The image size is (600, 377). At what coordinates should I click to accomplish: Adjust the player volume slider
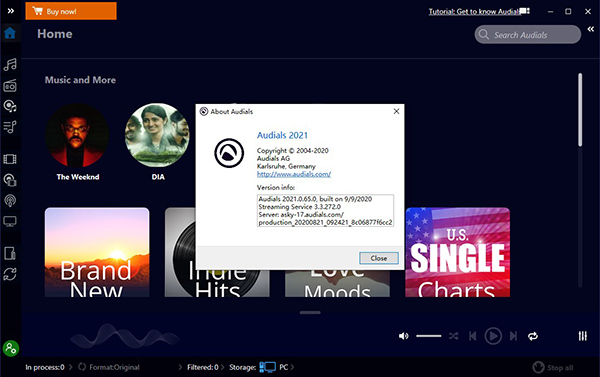click(429, 336)
